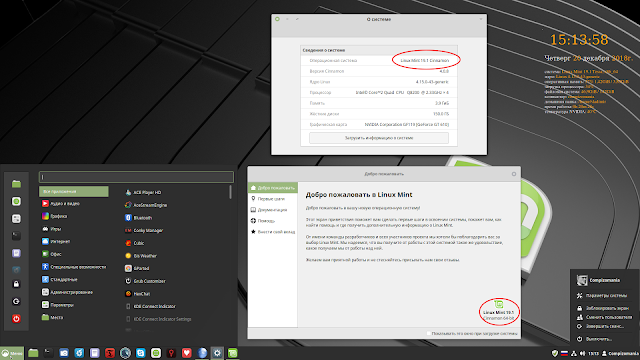This screenshot has width=640, height=360.
Task: Select the 'Параметры' category
Action: click(74, 305)
